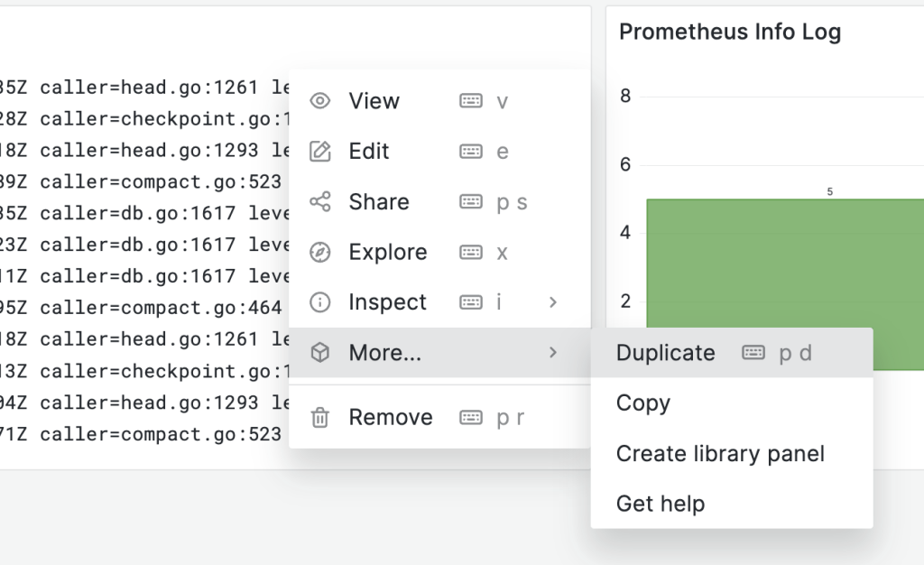Click the compass icon beside Explore
924x565 pixels.
pyautogui.click(x=320, y=253)
